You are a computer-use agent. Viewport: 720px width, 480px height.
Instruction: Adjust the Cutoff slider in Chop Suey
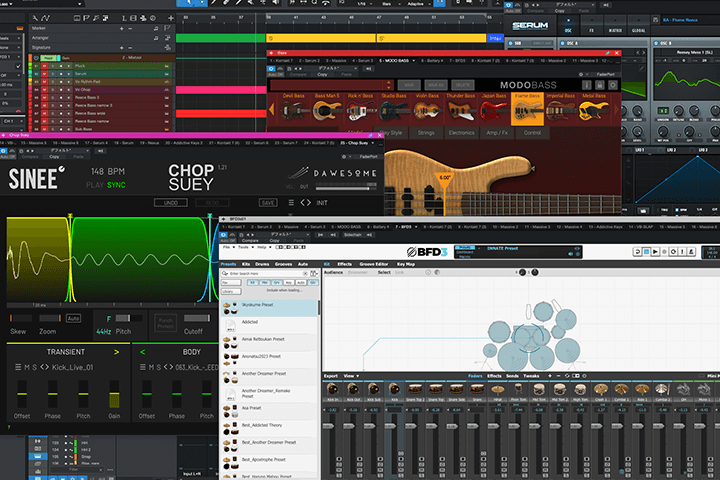point(197,318)
